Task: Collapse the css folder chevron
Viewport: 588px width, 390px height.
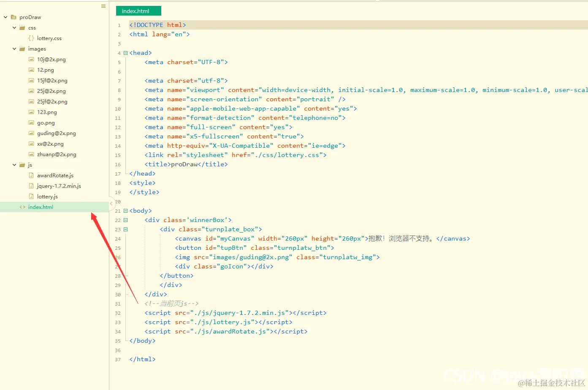Action: point(14,28)
